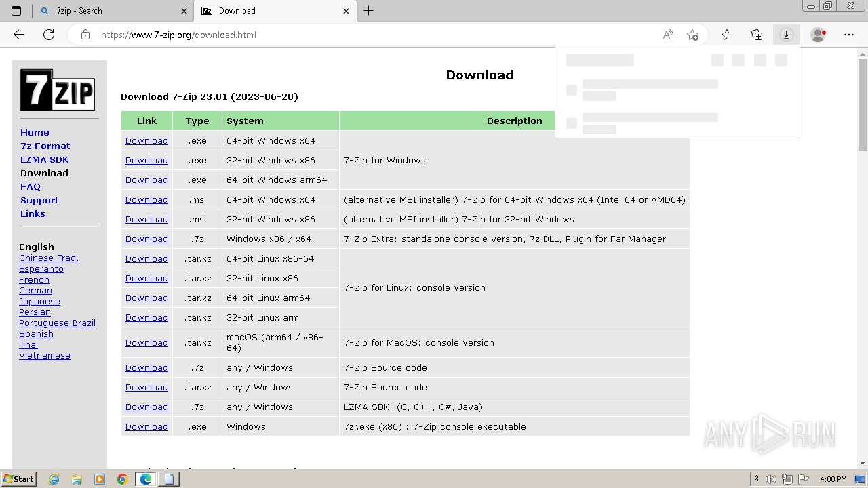Select Microsoft Edge taskbar icon
868x488 pixels.
coord(146,479)
